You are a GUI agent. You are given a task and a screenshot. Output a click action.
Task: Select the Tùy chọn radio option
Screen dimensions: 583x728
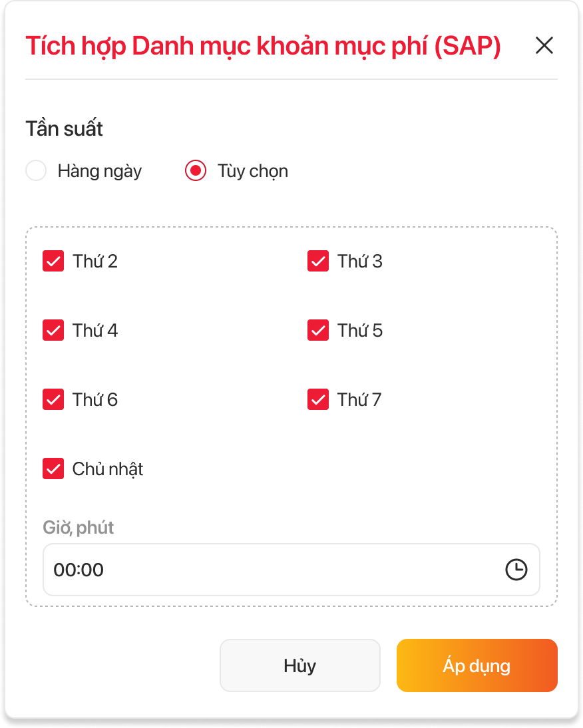196,171
